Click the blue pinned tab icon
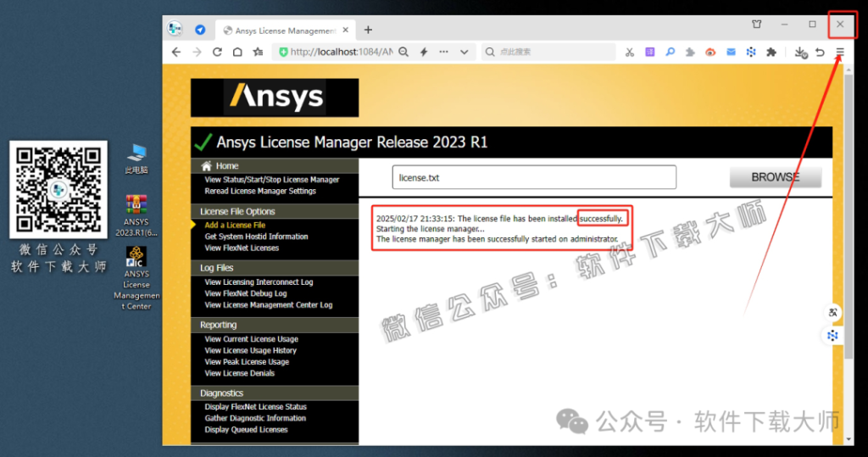Screen dimensions: 868x457 click(200, 30)
